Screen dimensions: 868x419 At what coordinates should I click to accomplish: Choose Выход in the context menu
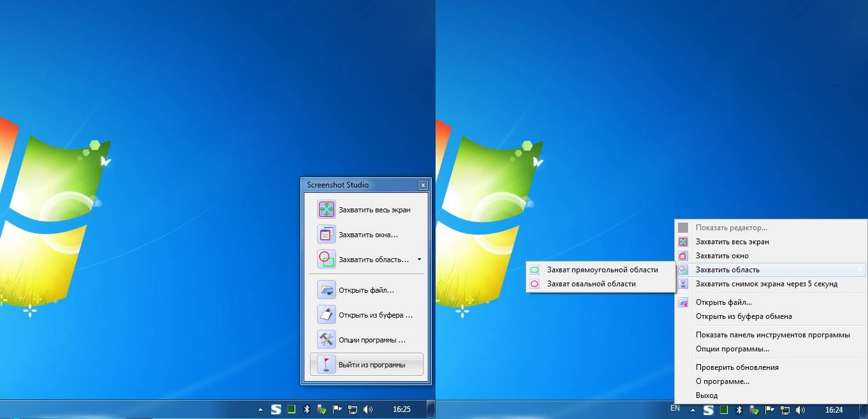[x=770, y=395]
